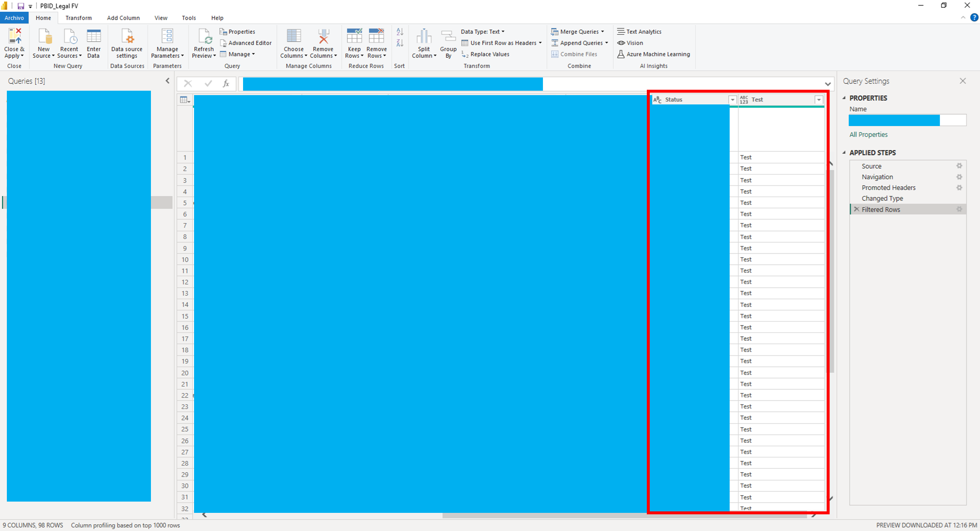The height and width of the screenshot is (531, 980).
Task: Click the Close & Apply icon
Action: [x=14, y=36]
